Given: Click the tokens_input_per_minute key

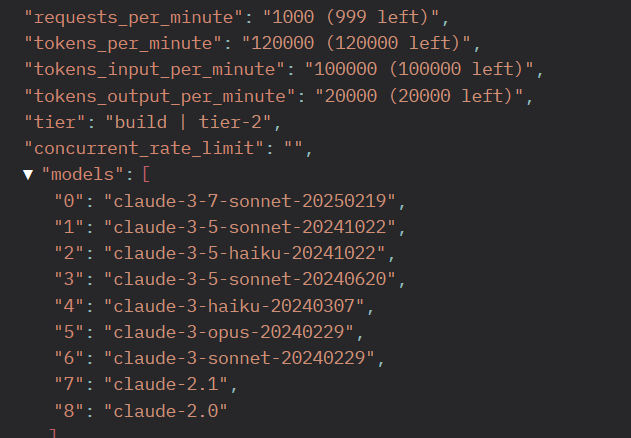Looking at the screenshot, I should click(155, 70).
